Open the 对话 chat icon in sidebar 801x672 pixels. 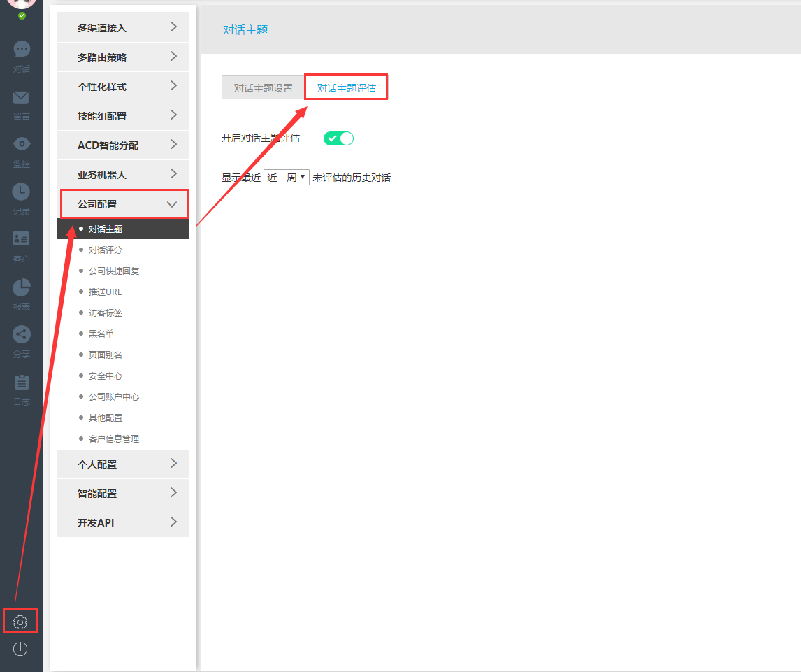pyautogui.click(x=22, y=49)
